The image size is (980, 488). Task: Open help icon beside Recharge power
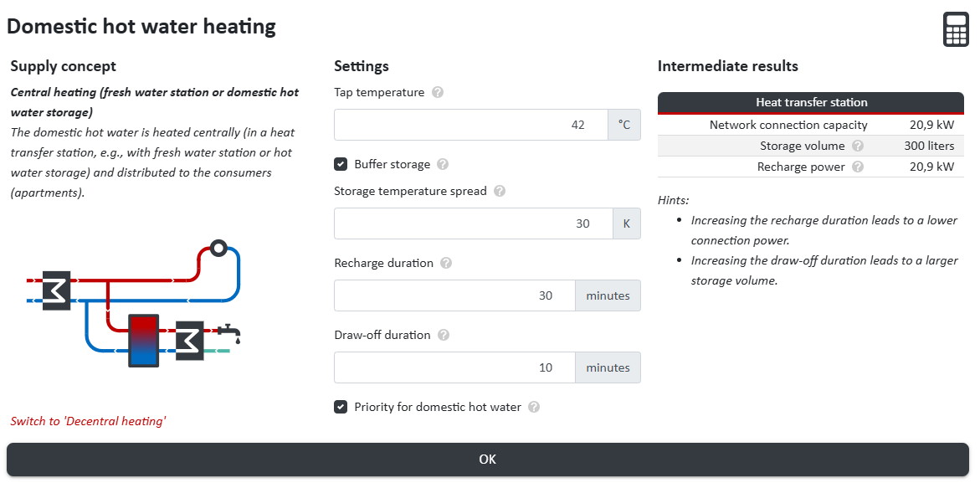point(858,167)
